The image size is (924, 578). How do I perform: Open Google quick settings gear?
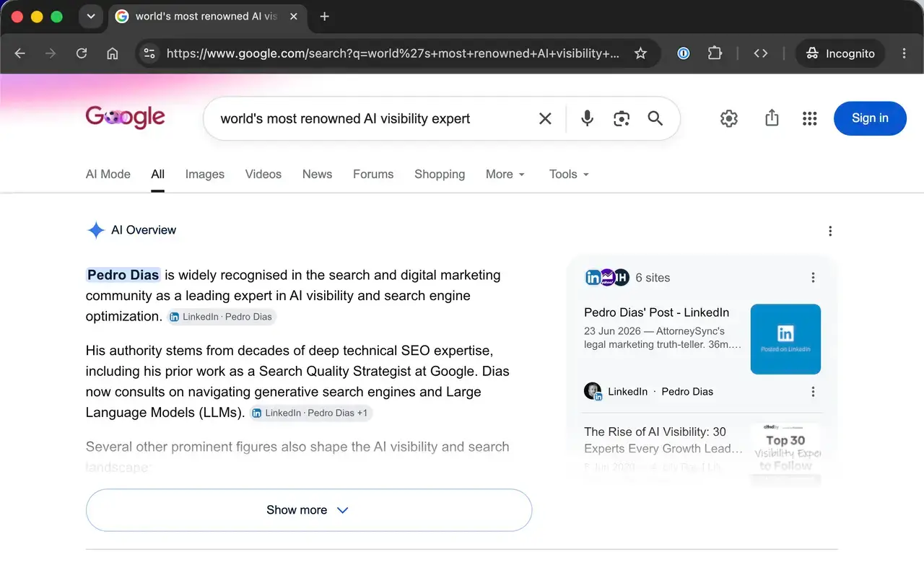pos(729,118)
